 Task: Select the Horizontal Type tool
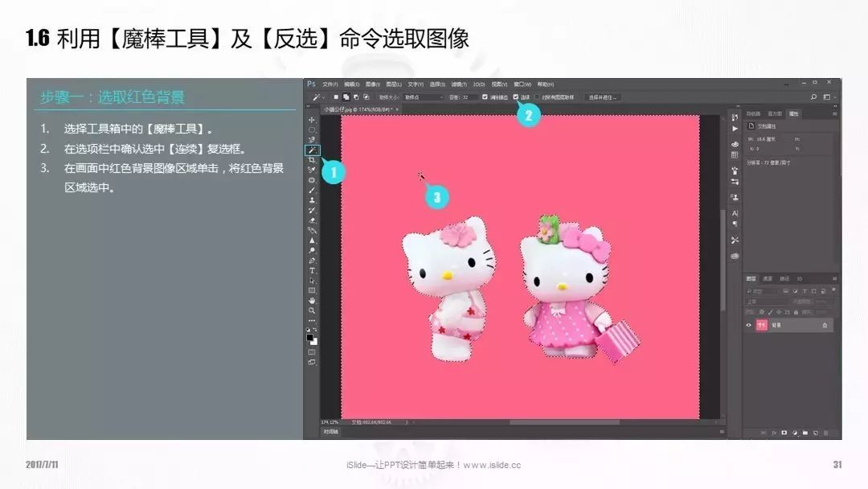(312, 270)
